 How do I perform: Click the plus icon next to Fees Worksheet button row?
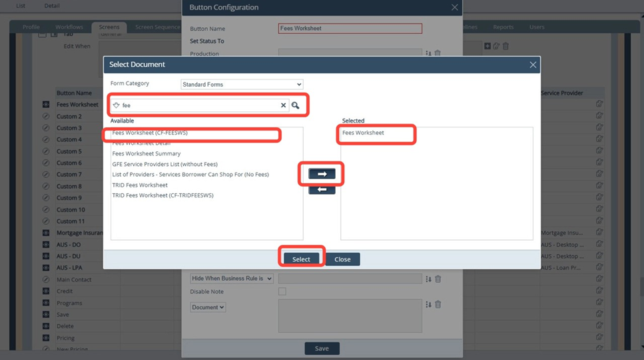pyautogui.click(x=46, y=105)
